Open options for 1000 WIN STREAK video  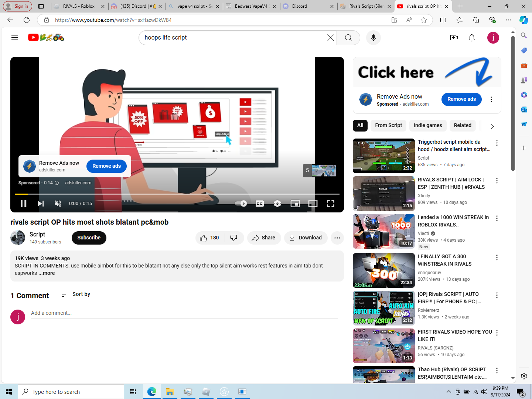click(497, 218)
